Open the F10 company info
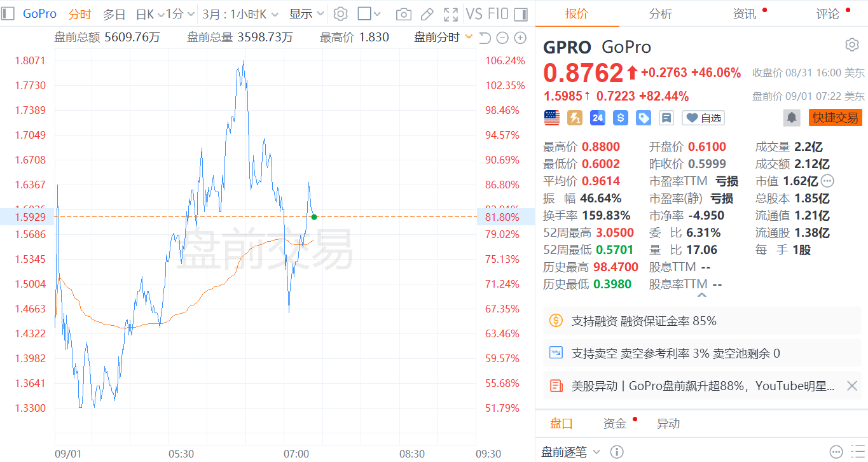This screenshot has width=868, height=462. click(x=499, y=14)
